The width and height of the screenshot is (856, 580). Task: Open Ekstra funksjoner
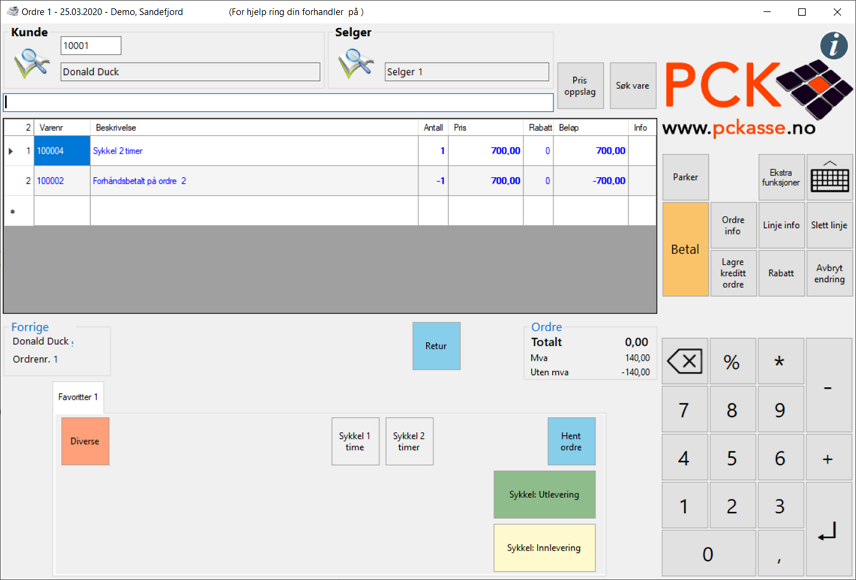pos(781,177)
